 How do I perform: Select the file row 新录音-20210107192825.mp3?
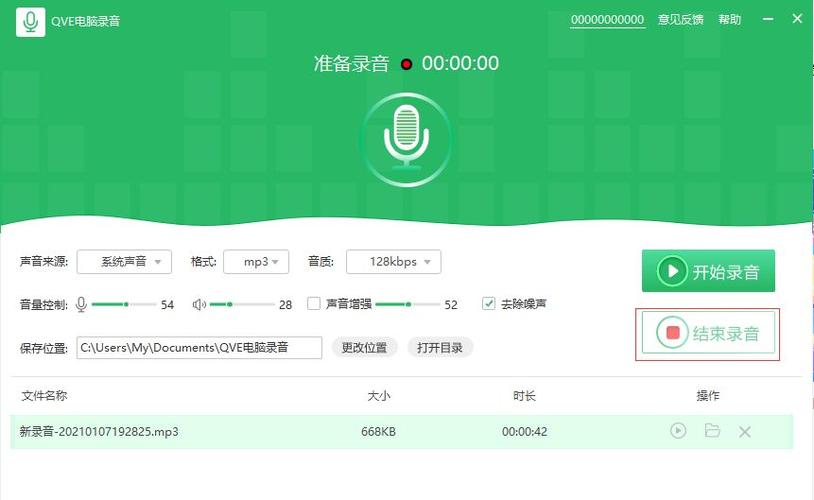402,431
